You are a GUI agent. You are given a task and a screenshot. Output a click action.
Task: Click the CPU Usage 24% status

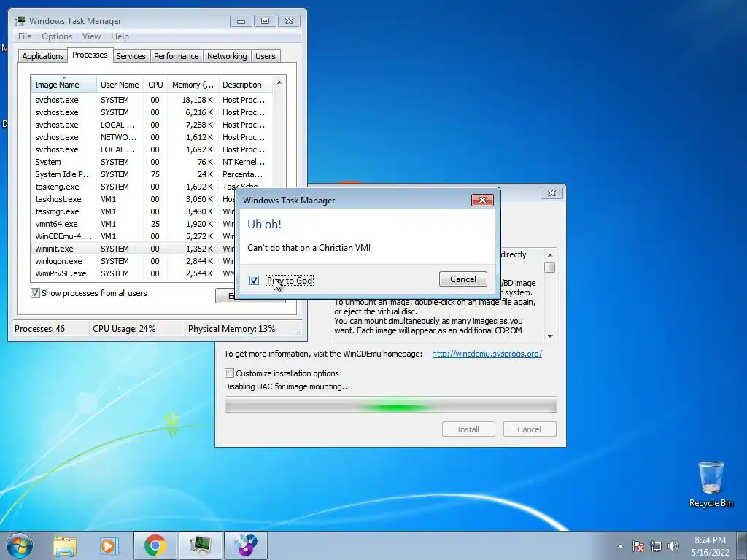point(124,329)
